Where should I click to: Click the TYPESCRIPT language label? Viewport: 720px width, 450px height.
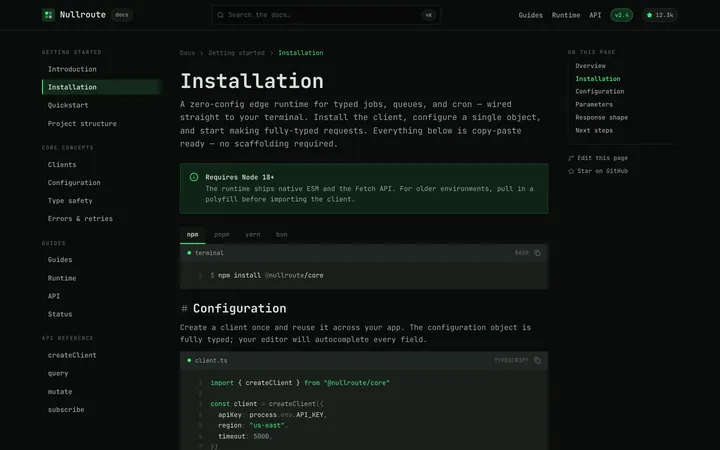512,360
